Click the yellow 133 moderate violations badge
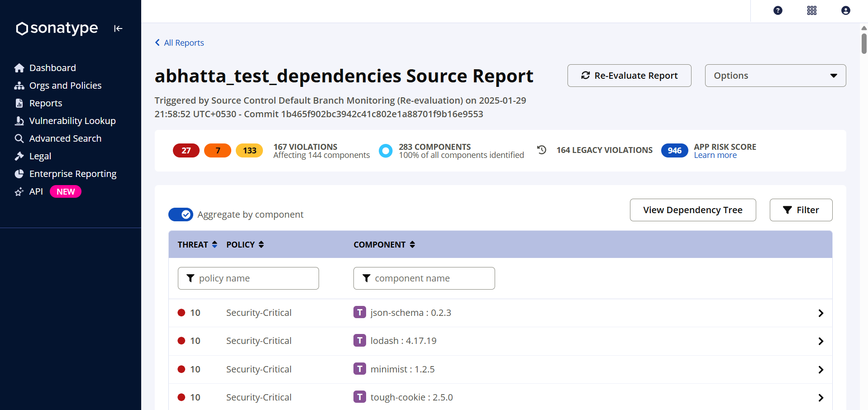Viewport: 868px width, 410px height. point(249,151)
